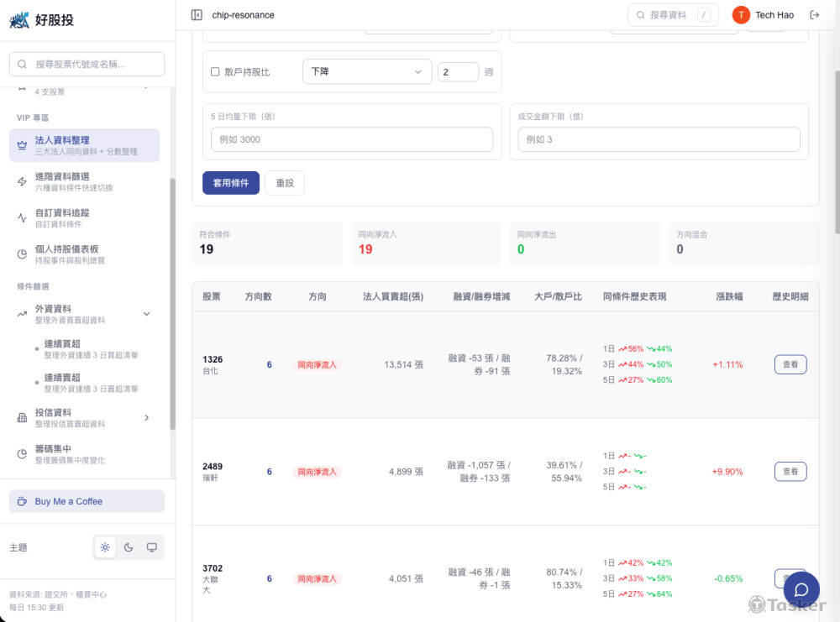
Task: Expand the 投信資料 section
Action: tap(146, 417)
